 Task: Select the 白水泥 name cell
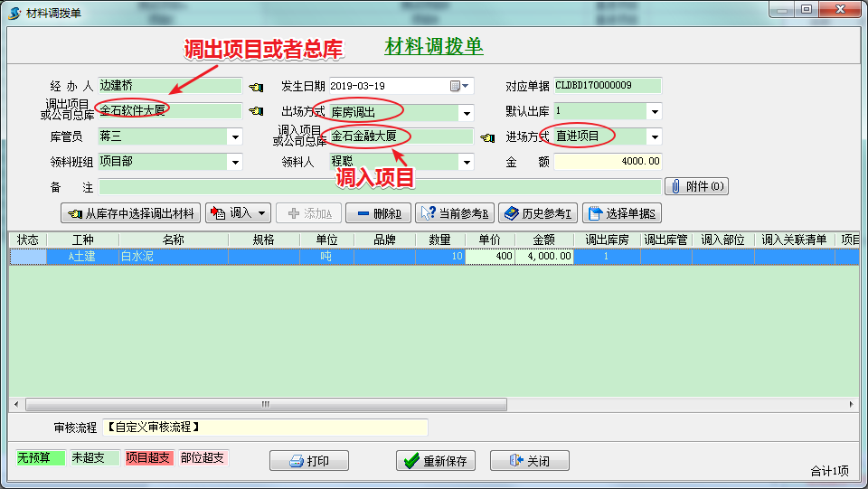point(174,256)
